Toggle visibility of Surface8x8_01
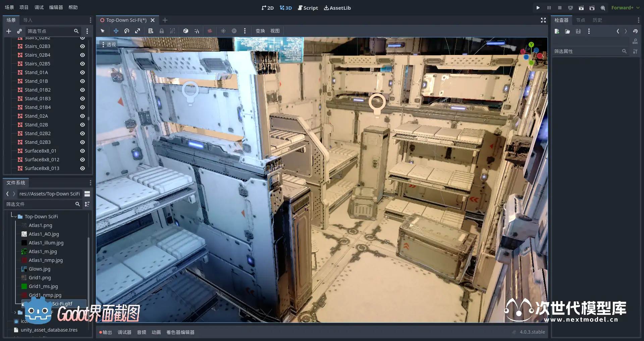Screen dimensions: 644x341 (82, 151)
